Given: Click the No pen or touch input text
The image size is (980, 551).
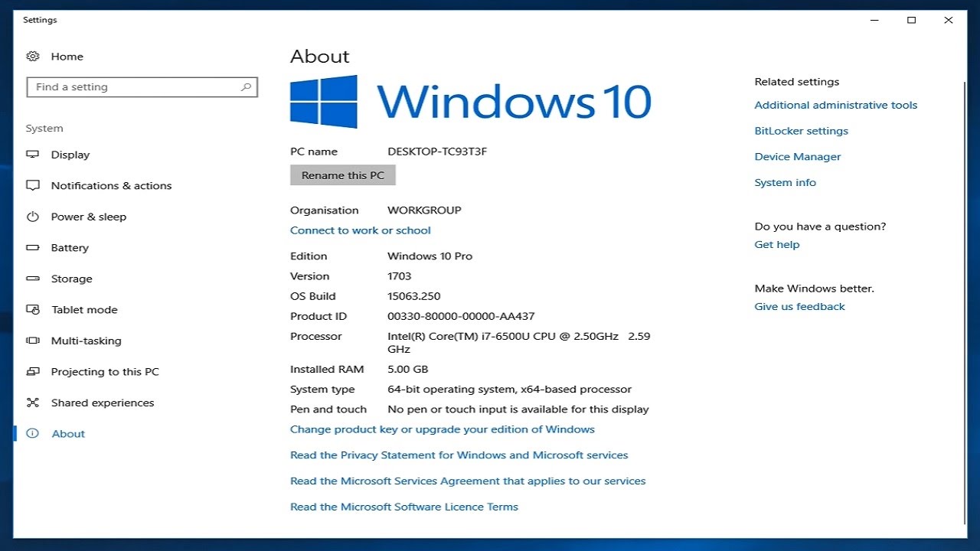Looking at the screenshot, I should (518, 409).
